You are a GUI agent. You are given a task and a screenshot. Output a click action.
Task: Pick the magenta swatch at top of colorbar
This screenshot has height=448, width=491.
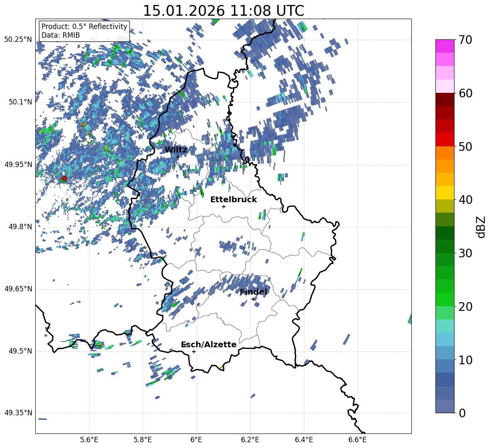[x=445, y=46]
